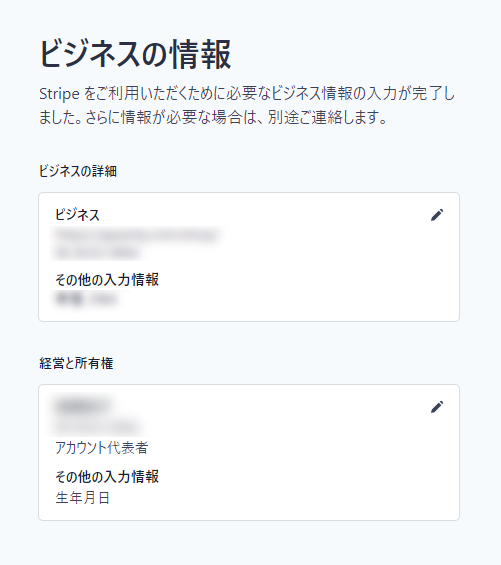Edit the ビジネス details with pencil icon
This screenshot has width=501, height=565.
coord(437,215)
